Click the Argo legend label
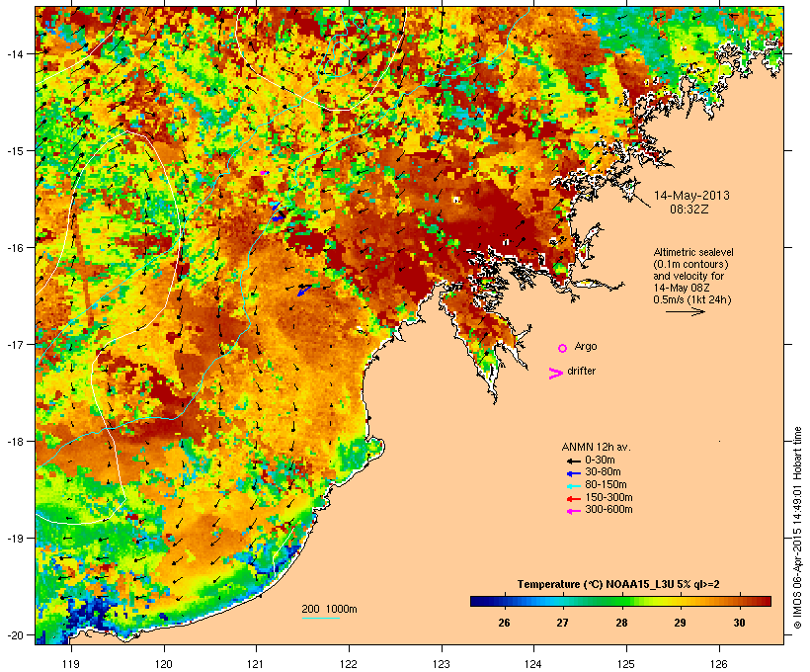Viewport: 810px width, 672px height. 586,346
